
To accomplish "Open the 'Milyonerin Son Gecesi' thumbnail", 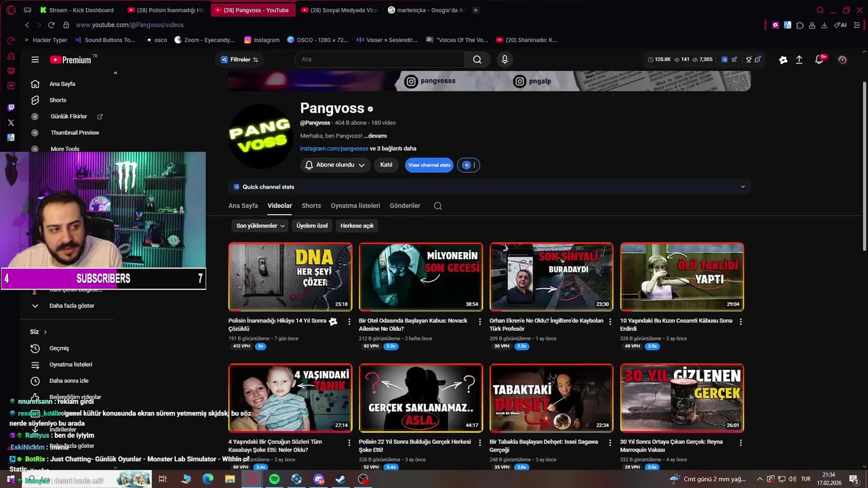I will [x=421, y=277].
